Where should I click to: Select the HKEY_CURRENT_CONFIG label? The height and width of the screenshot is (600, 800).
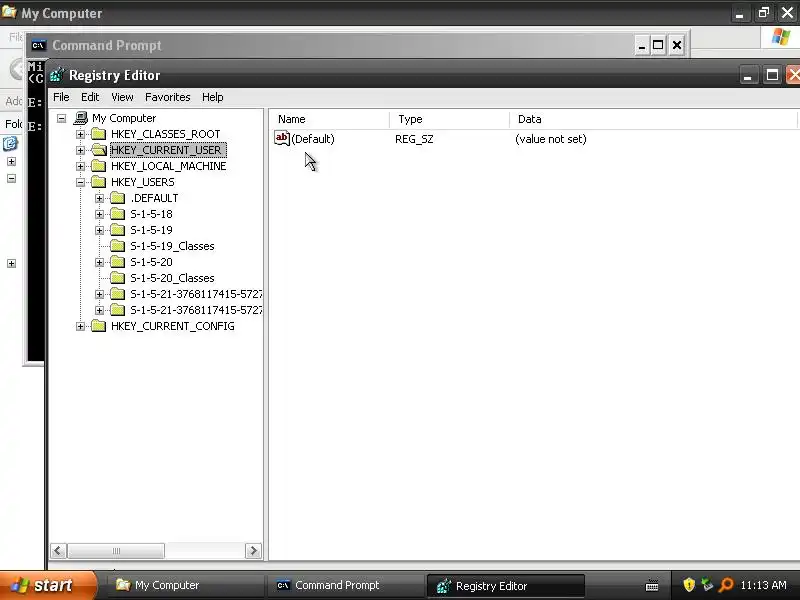(172, 326)
